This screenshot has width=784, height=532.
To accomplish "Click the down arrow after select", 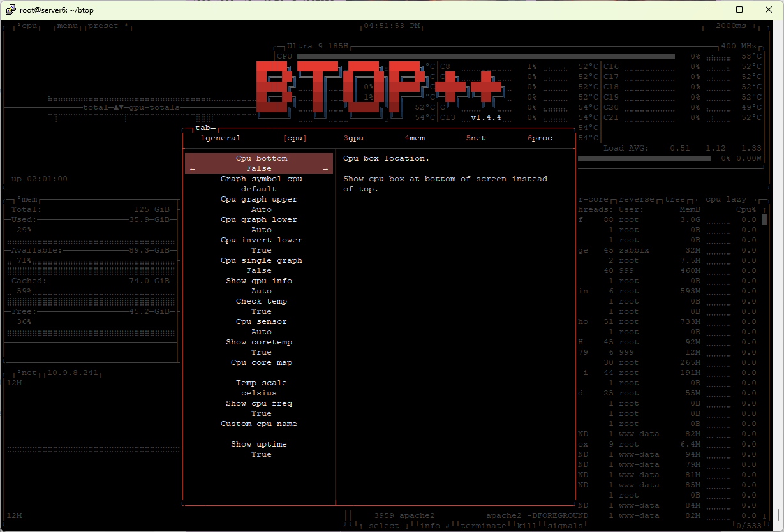I will pyautogui.click(x=406, y=526).
